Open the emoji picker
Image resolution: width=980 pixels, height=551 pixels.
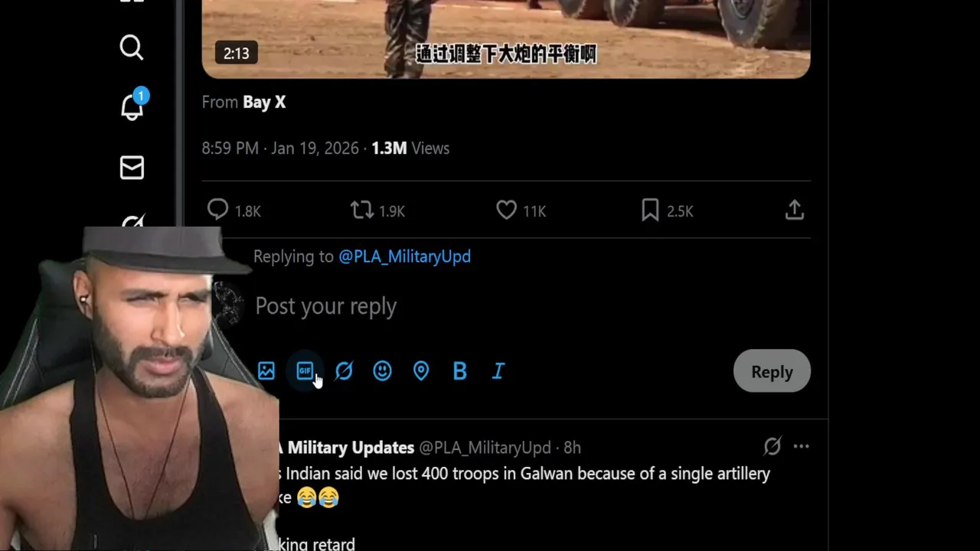pyautogui.click(x=382, y=371)
